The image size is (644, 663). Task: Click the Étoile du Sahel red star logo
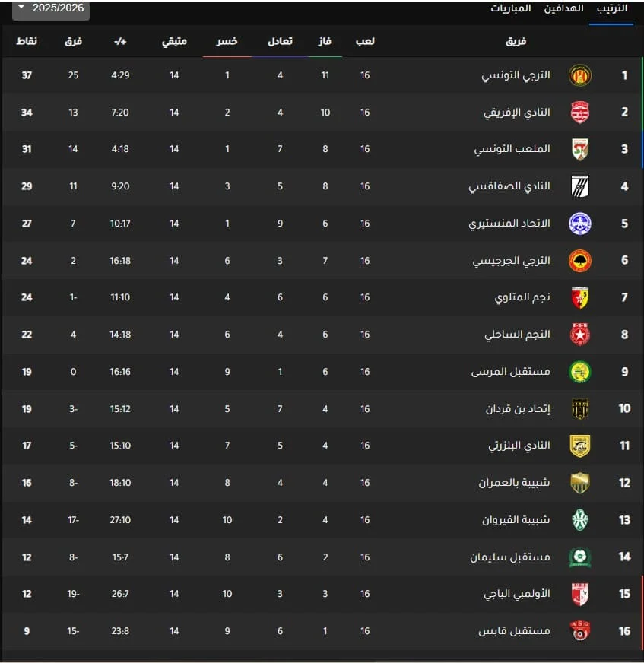pyautogui.click(x=580, y=335)
